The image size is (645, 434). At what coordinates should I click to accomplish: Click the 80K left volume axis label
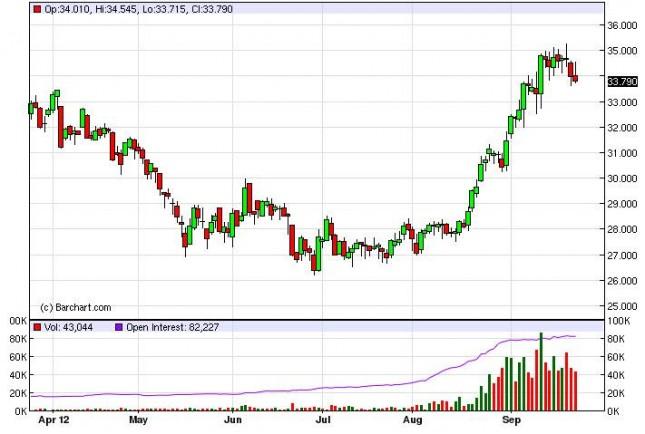[18, 339]
